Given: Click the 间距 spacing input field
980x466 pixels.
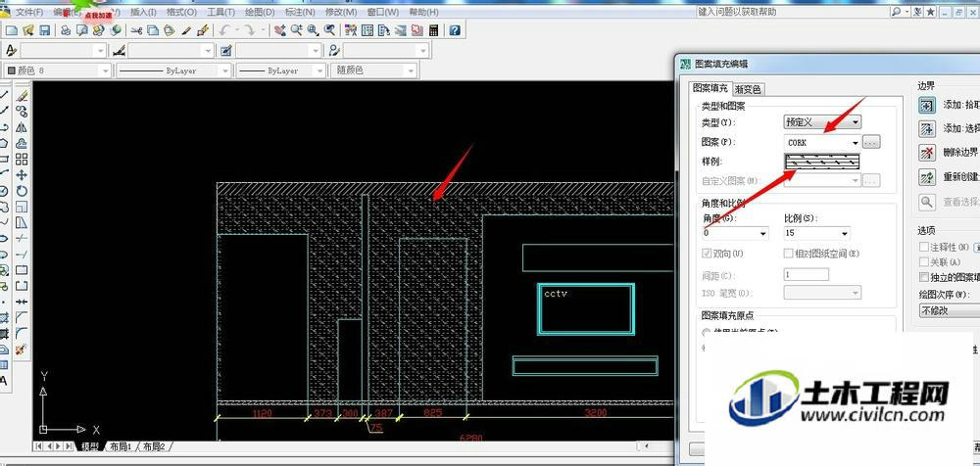Looking at the screenshot, I should (x=807, y=274).
